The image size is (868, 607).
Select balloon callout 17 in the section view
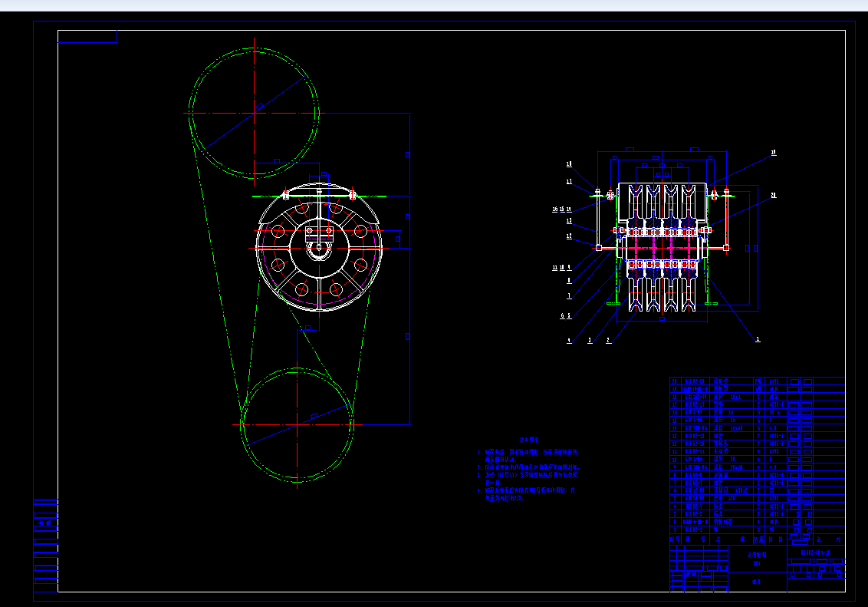pyautogui.click(x=569, y=182)
